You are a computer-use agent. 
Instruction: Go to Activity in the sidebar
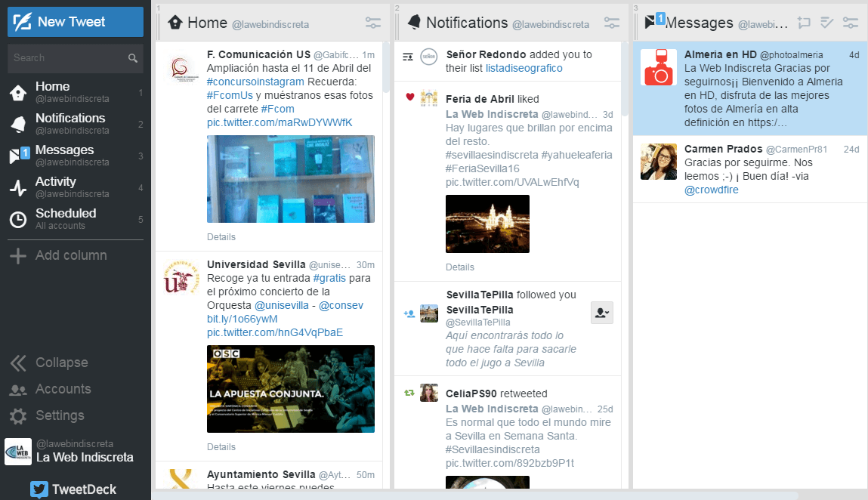pos(56,187)
